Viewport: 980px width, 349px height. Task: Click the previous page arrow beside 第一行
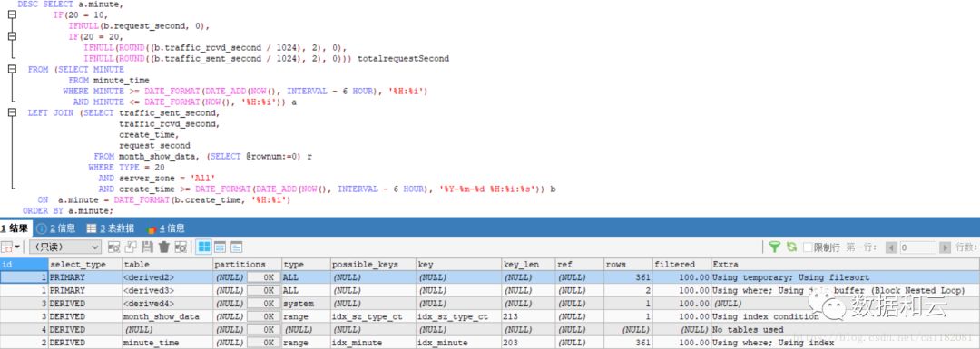coord(892,247)
